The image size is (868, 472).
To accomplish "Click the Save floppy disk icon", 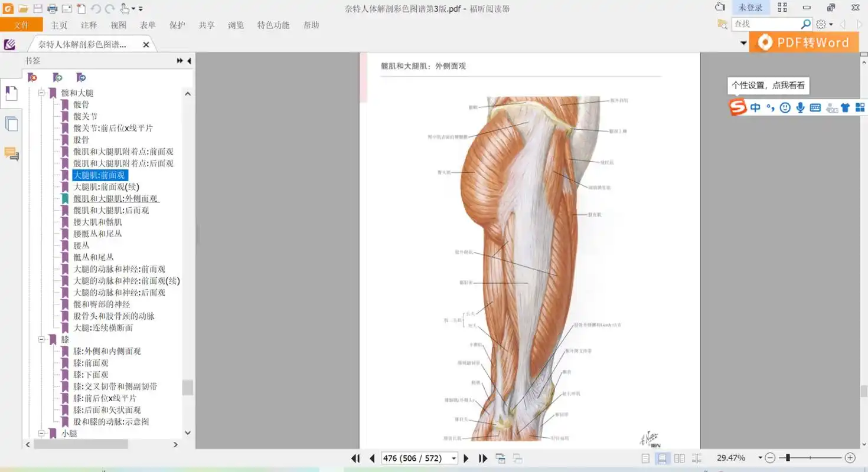I will [38, 8].
